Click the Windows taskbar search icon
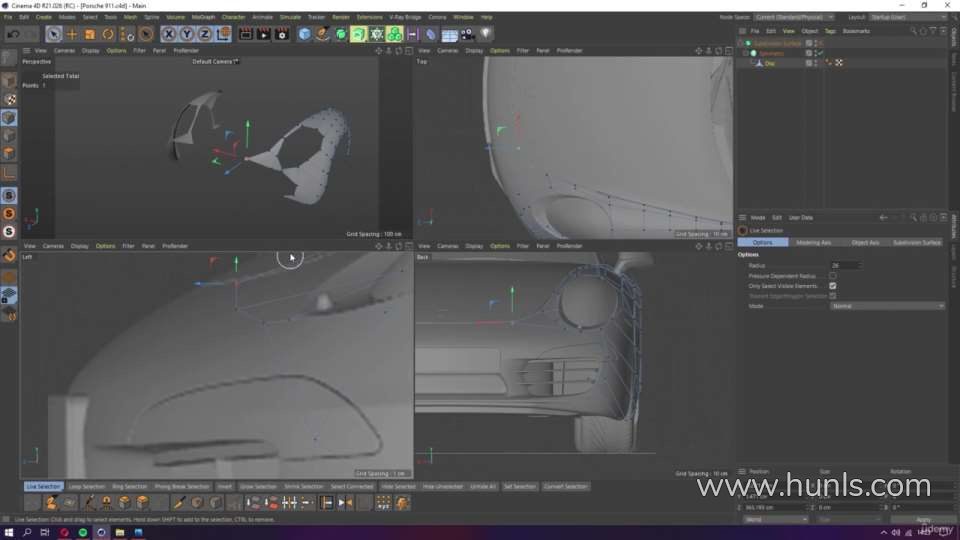Screen dimensions: 960x540 coord(27,533)
